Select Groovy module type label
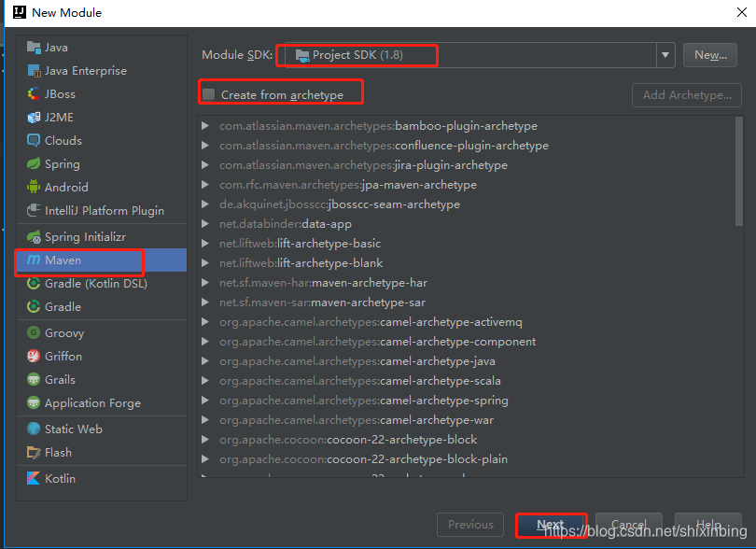This screenshot has width=756, height=549. (x=64, y=333)
